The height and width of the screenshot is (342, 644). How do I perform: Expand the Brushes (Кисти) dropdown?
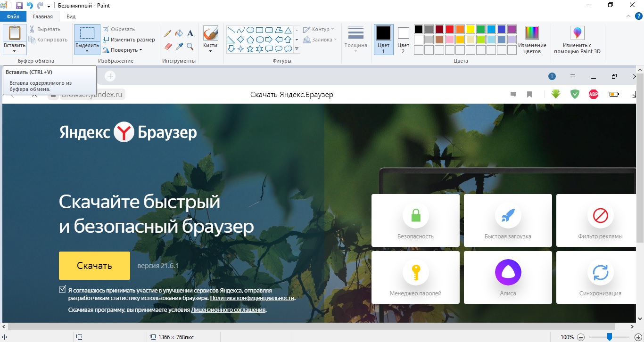210,50
